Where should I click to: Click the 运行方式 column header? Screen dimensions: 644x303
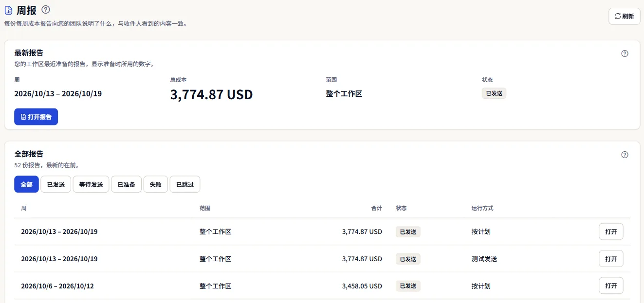(x=482, y=208)
